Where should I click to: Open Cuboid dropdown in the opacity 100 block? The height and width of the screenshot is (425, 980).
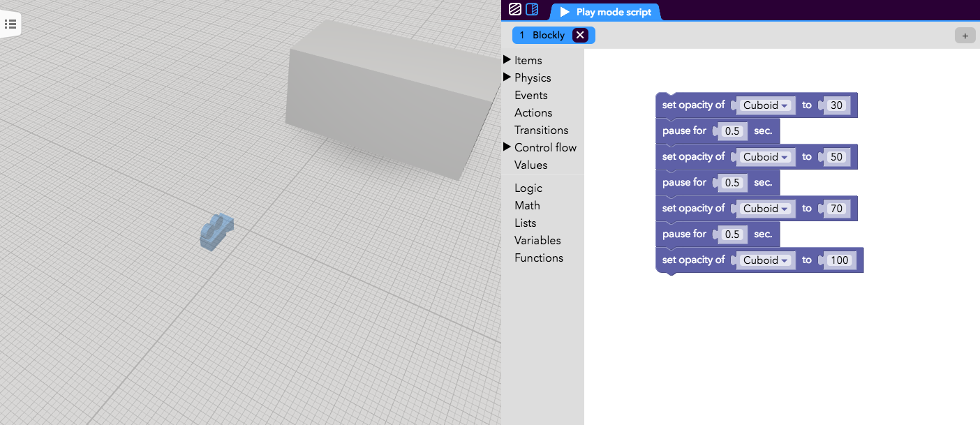(x=766, y=260)
